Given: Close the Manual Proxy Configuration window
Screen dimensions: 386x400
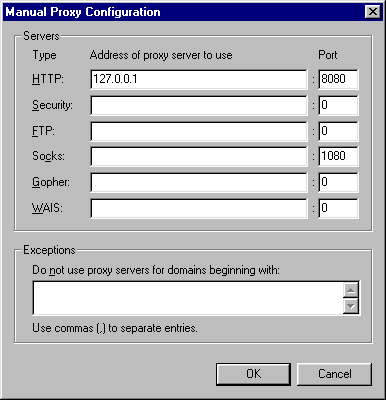Looking at the screenshot, I should pos(373,12).
